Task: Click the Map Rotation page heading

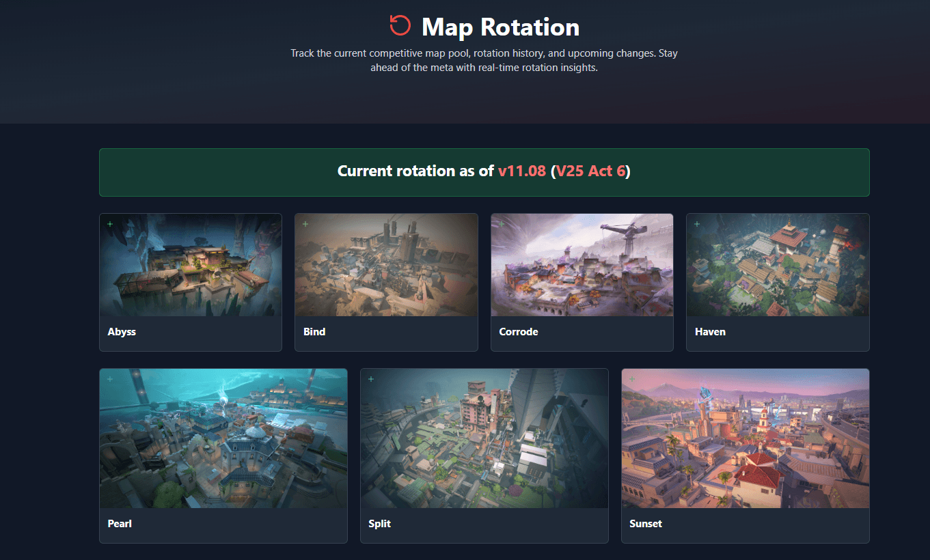Action: point(500,27)
